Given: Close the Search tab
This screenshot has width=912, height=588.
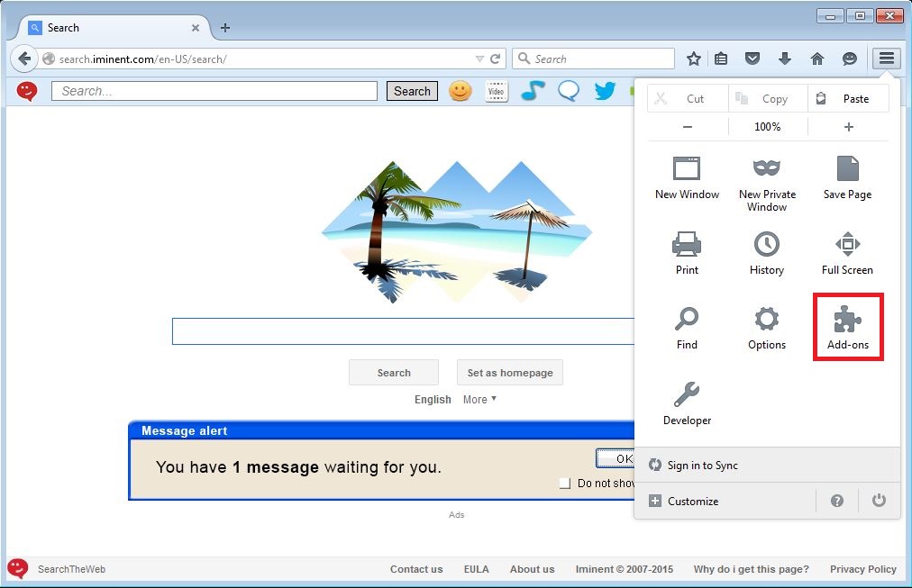Looking at the screenshot, I should tap(196, 27).
